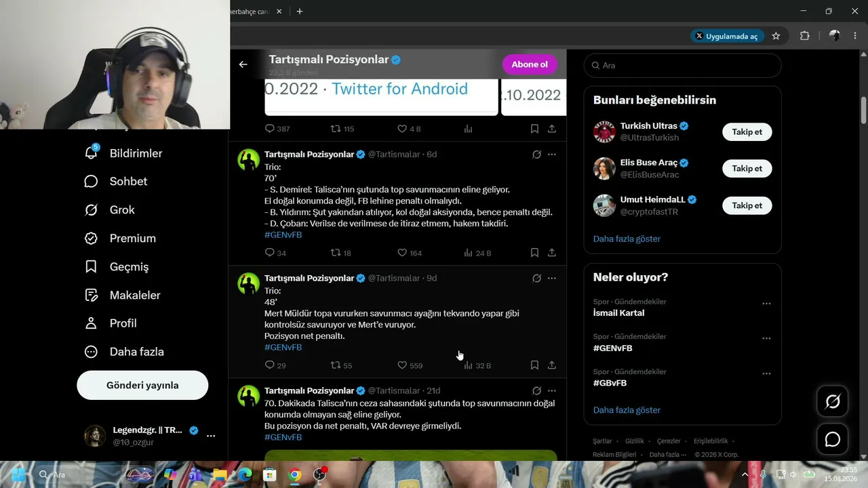Open the floating Grok button
This screenshot has width=868, height=488.
[x=833, y=402]
